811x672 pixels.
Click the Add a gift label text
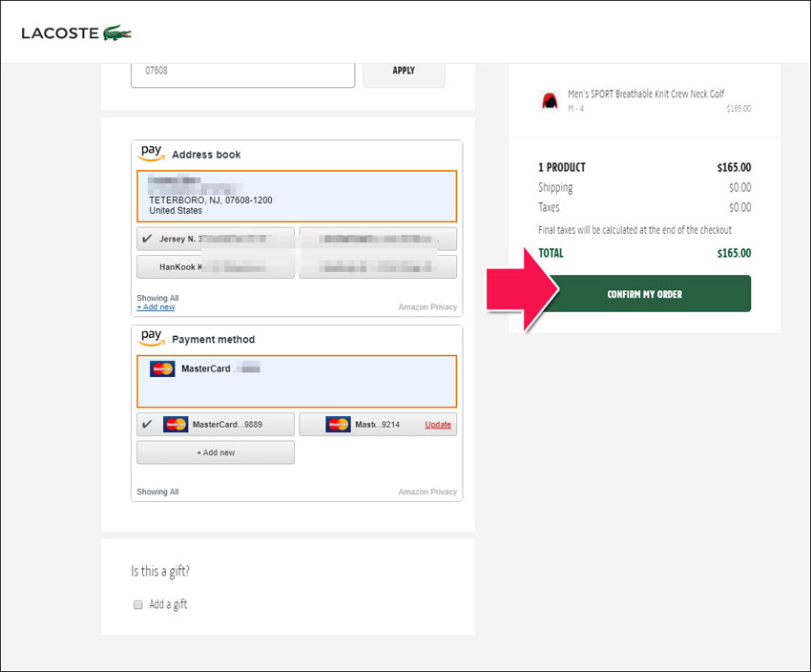(168, 604)
